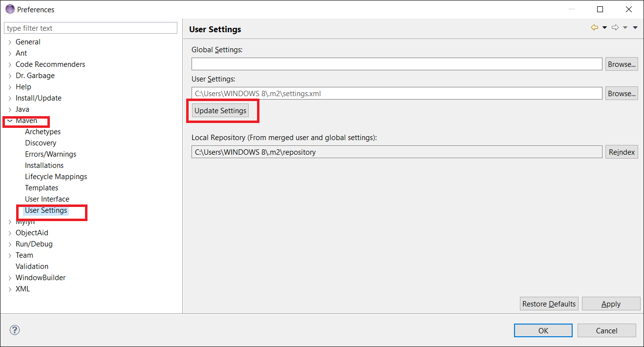Screen dimensions: 644x347
Task: Click the User Settings path field
Action: pos(397,93)
